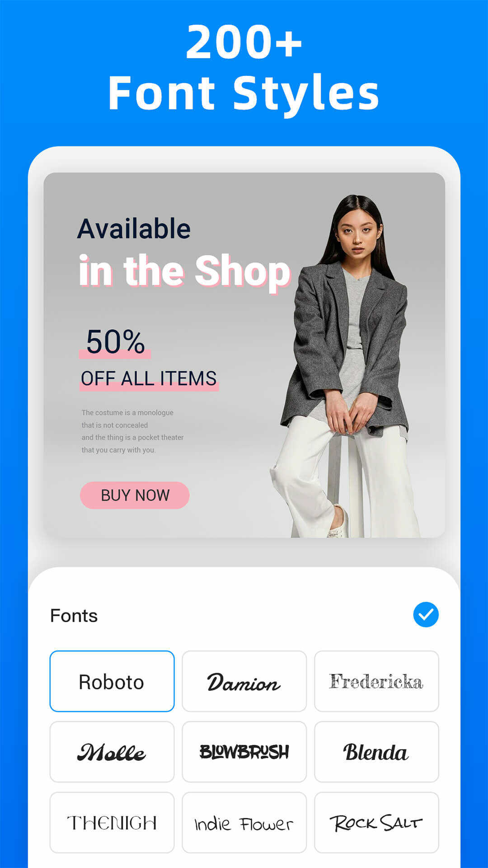Click the costume description paragraph
Screen dimensions: 488x868
132,431
